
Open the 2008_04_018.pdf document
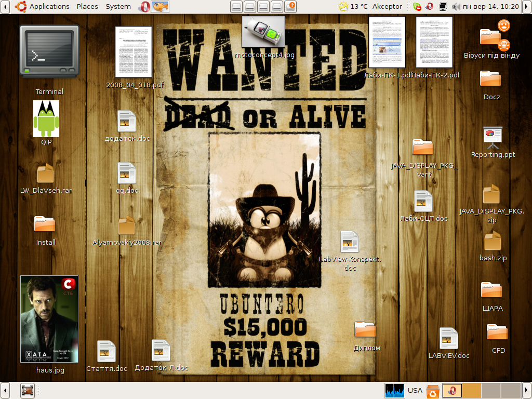(134, 52)
